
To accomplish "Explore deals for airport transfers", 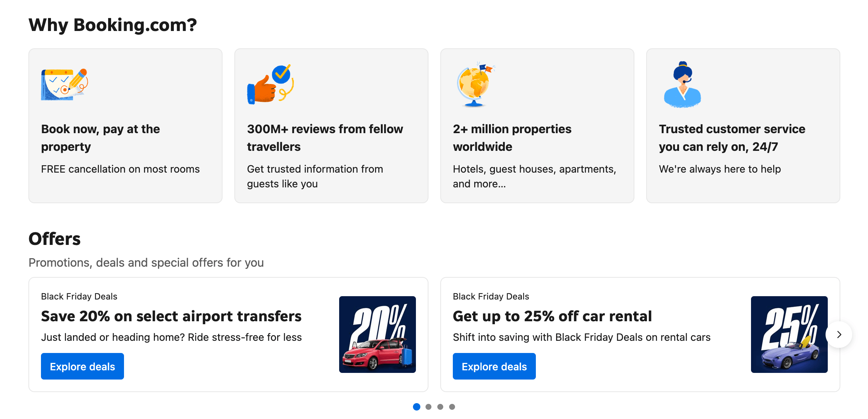I will pyautogui.click(x=82, y=366).
